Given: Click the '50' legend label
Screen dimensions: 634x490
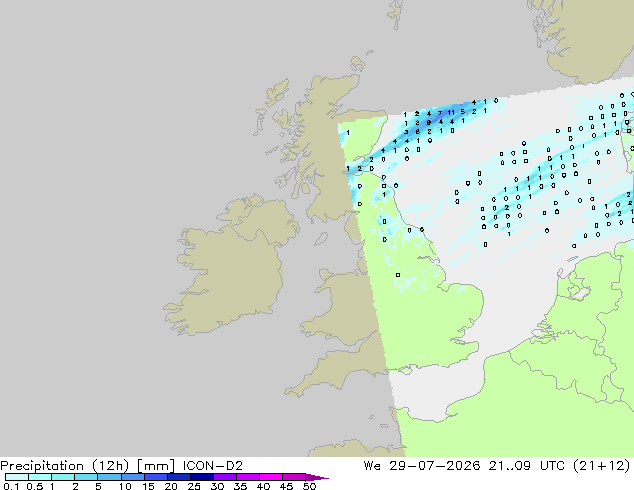Looking at the screenshot, I should coord(309,486).
